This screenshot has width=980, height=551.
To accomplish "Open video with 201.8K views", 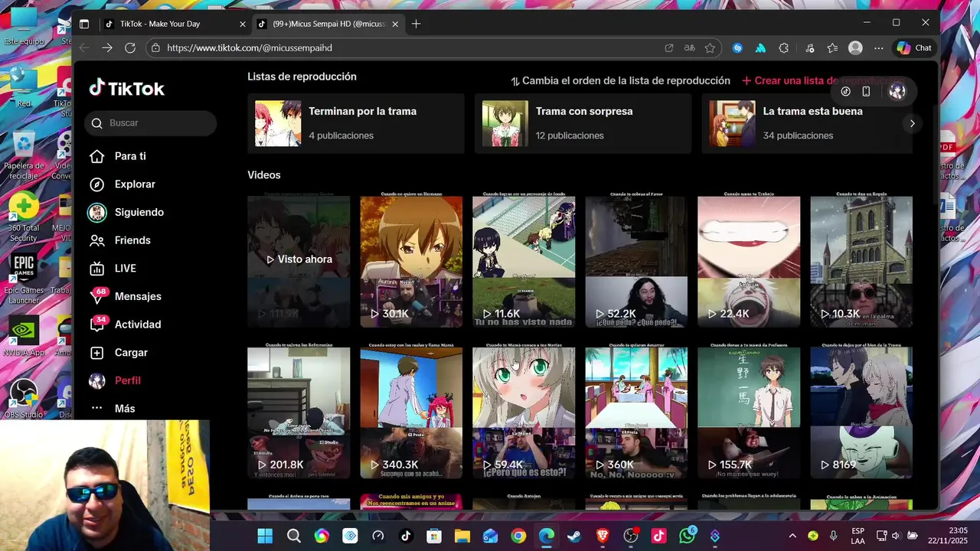I will pos(299,412).
